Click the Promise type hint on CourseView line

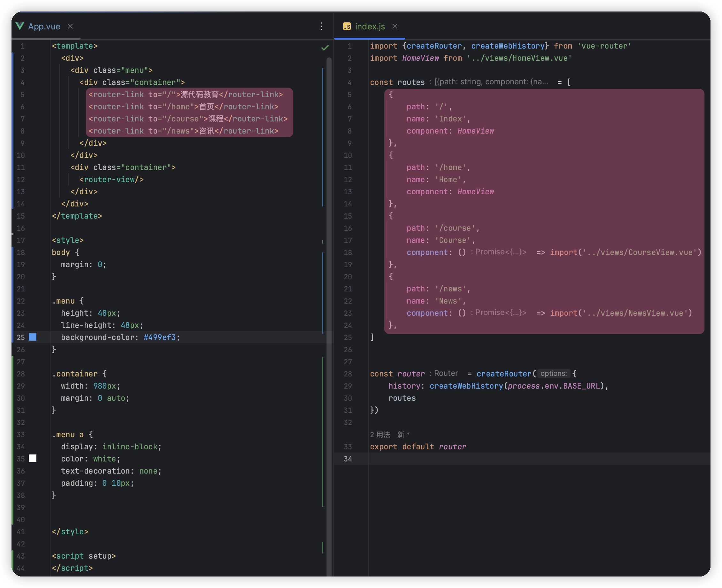pyautogui.click(x=498, y=252)
